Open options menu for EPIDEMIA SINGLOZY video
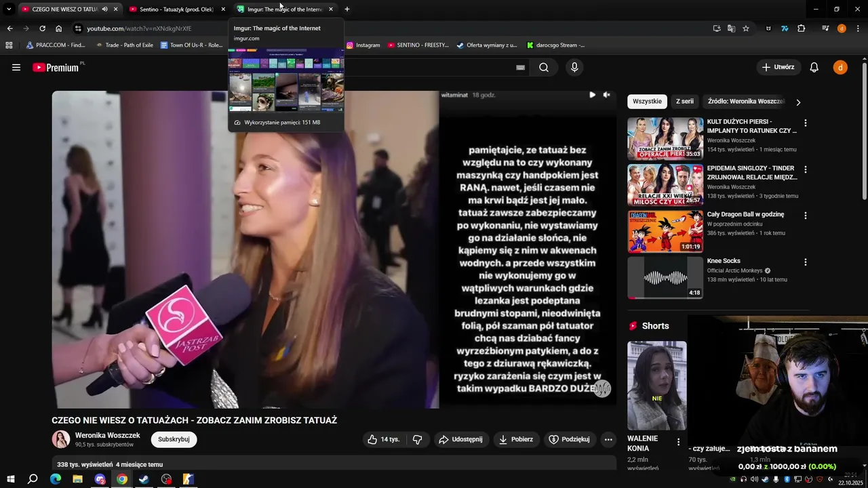The width and height of the screenshot is (868, 488). point(806,169)
